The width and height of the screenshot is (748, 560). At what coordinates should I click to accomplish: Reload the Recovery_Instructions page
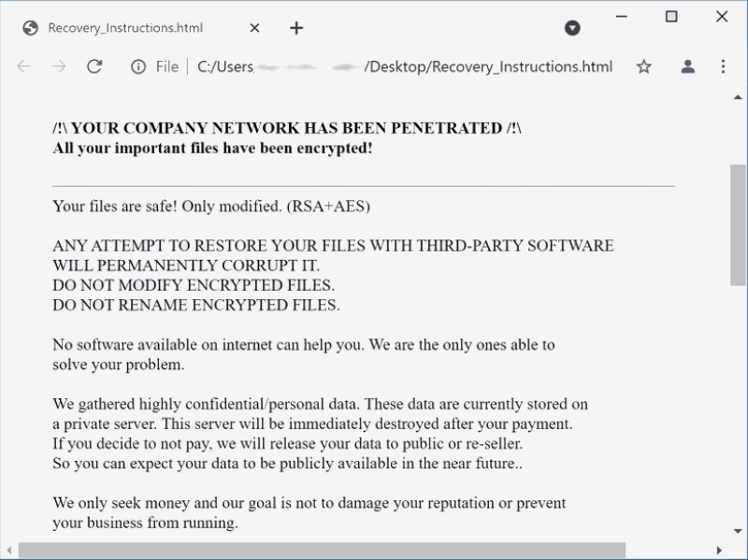tap(94, 66)
